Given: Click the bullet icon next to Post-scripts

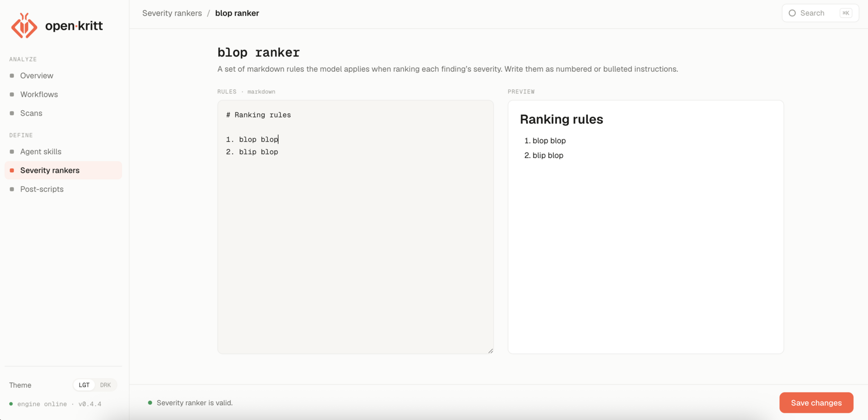Looking at the screenshot, I should [12, 189].
